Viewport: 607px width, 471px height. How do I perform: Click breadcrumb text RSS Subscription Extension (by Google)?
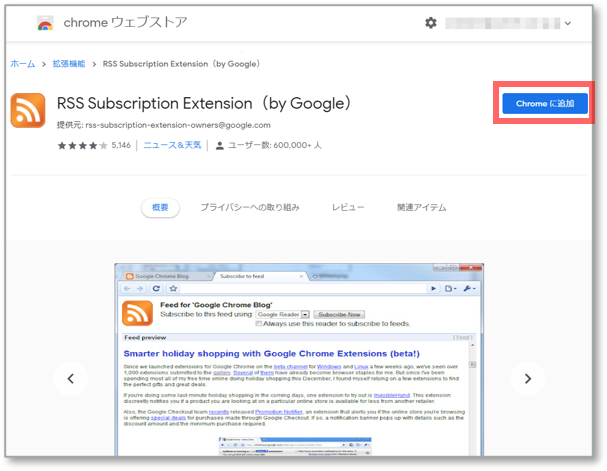coord(181,63)
